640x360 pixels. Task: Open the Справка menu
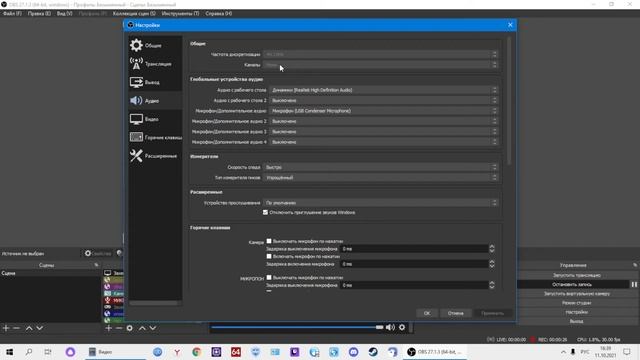click(218, 13)
